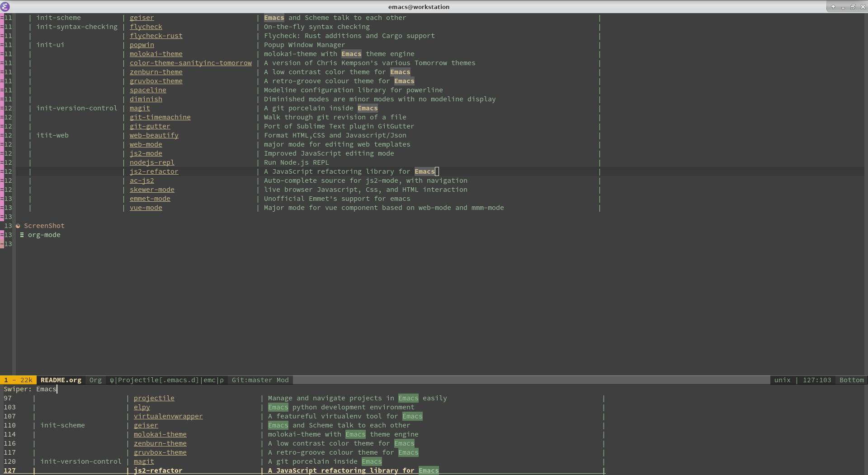Viewport: 868px width, 475px height.
Task: Open gruvbox-theme link in main buffer
Action: point(156,81)
